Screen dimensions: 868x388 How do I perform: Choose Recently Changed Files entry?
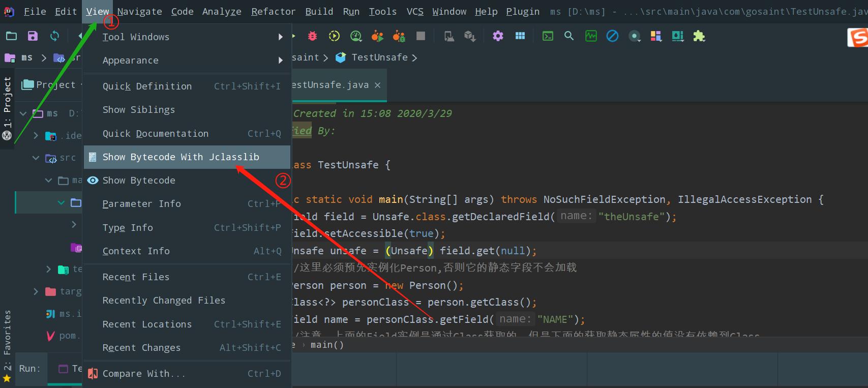click(x=187, y=301)
